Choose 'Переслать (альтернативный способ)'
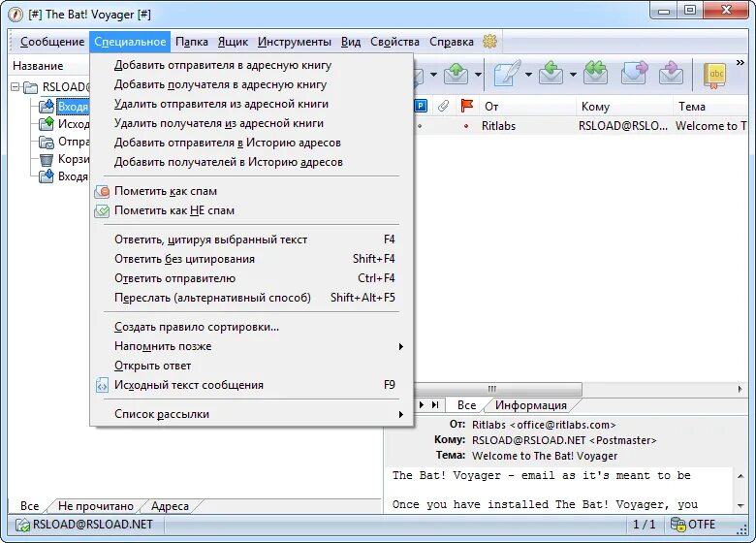756x543 pixels. [x=252, y=298]
